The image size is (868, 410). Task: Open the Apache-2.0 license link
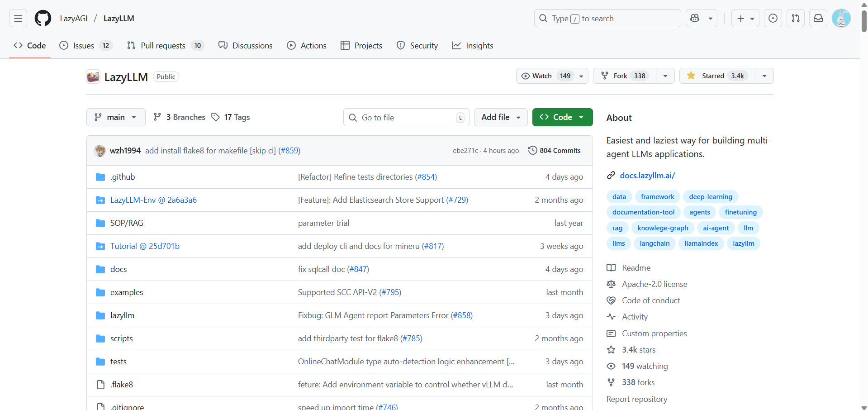click(655, 284)
